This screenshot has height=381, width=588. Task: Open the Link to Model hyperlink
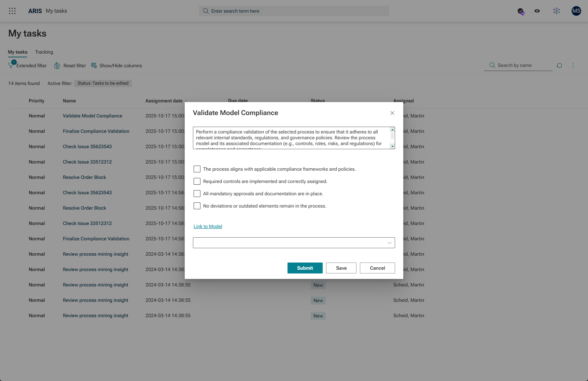pyautogui.click(x=208, y=226)
